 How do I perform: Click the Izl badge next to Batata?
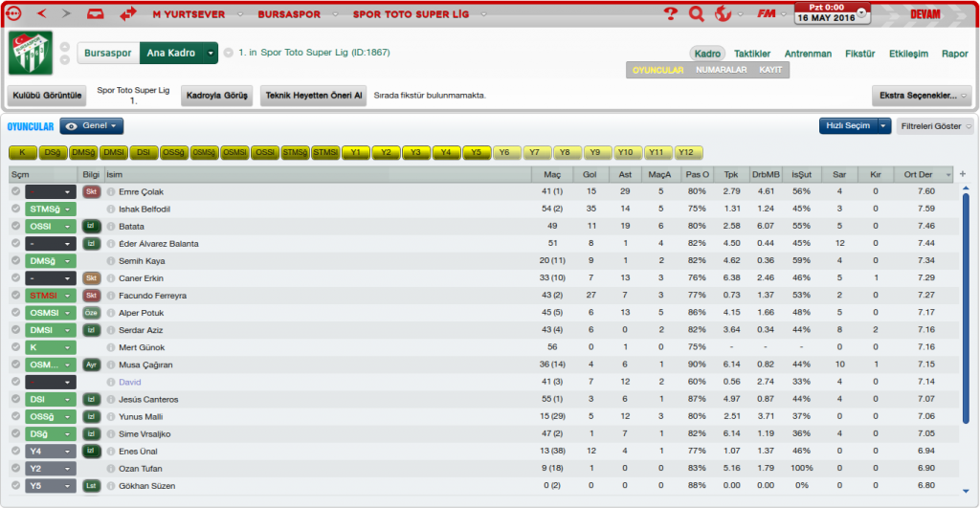[x=91, y=226]
